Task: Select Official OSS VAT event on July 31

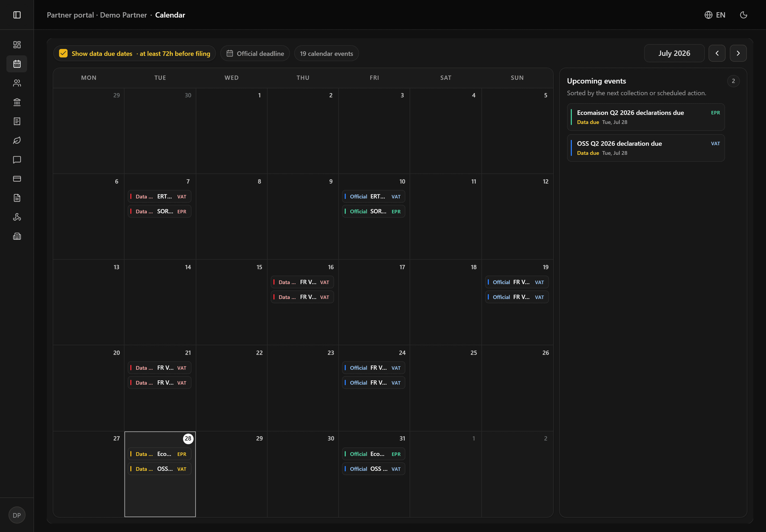Action: pyautogui.click(x=373, y=469)
